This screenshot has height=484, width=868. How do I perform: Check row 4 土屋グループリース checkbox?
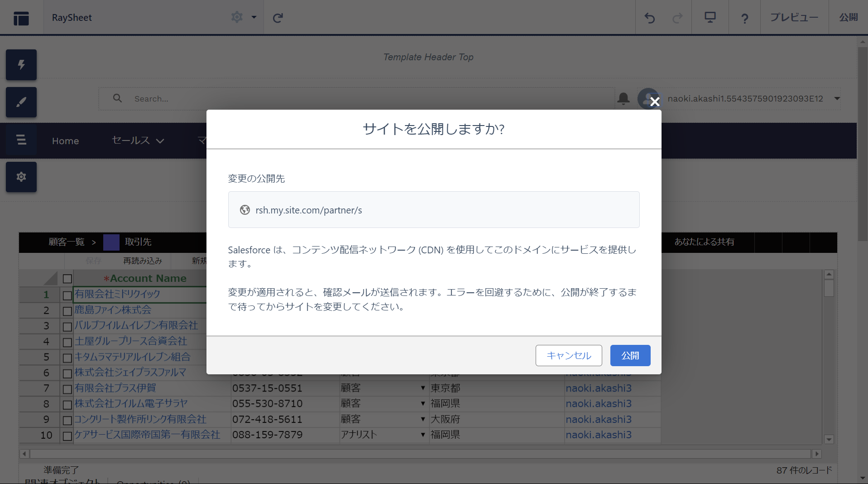[x=67, y=342]
